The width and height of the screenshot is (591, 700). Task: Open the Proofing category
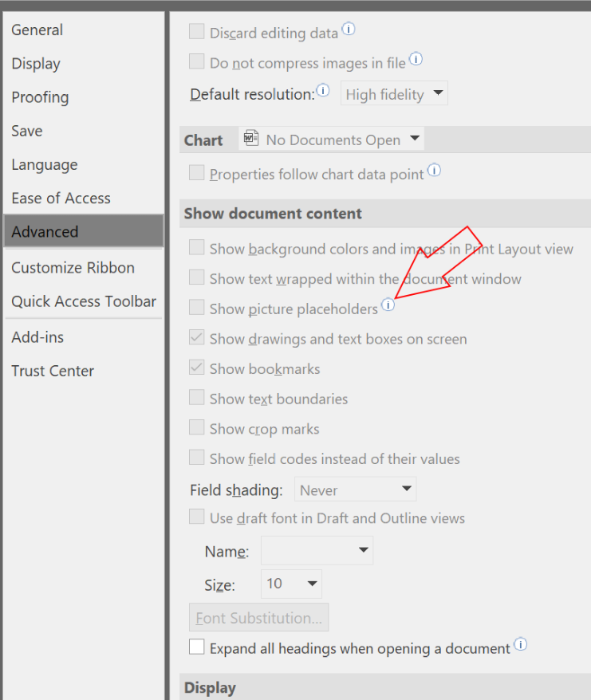click(84, 97)
